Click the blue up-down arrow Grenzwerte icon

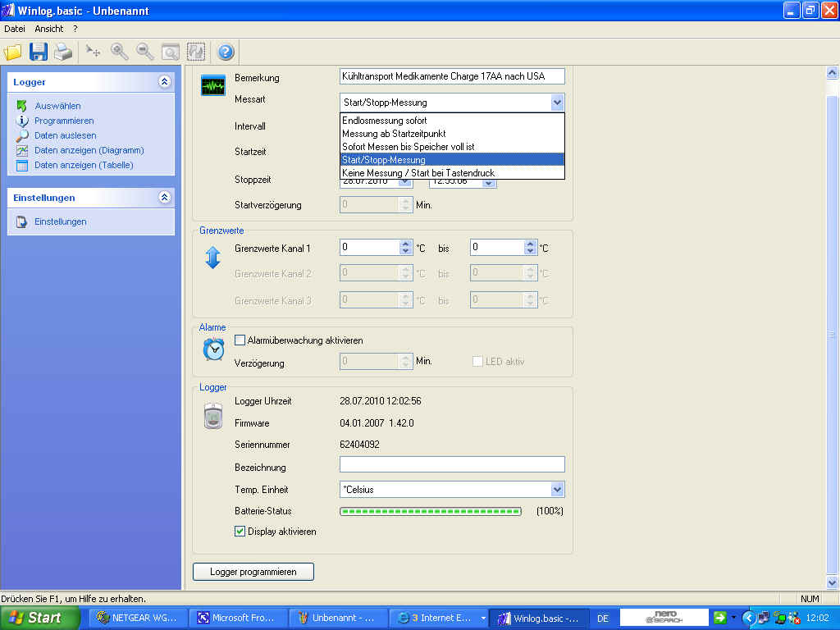click(213, 258)
